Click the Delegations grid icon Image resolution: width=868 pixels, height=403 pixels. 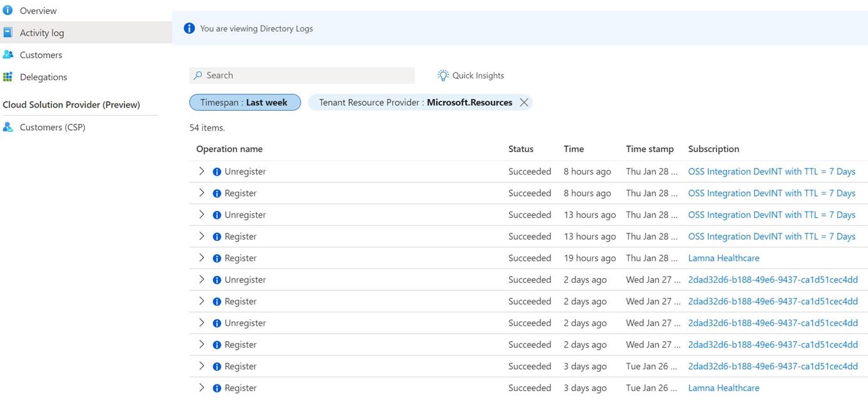(8, 77)
